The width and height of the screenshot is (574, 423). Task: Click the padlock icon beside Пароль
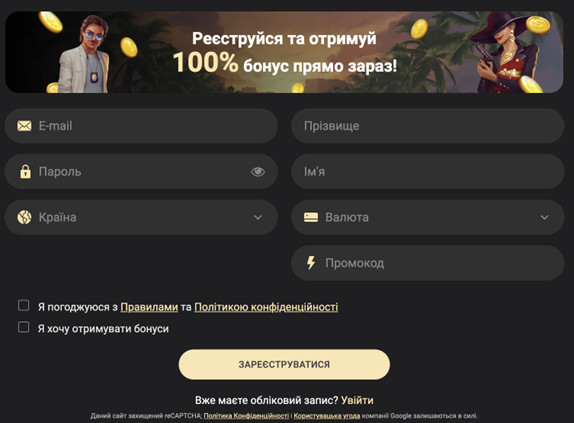tap(25, 171)
